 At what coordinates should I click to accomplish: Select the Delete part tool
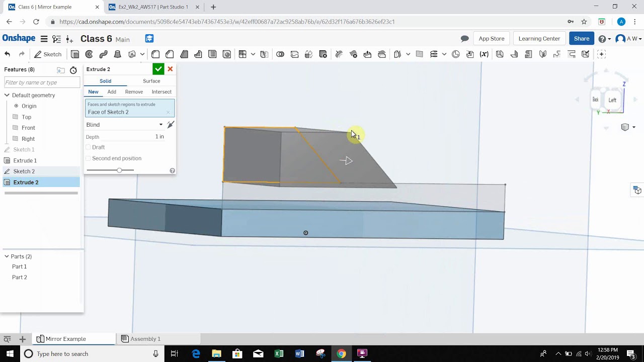(323, 54)
